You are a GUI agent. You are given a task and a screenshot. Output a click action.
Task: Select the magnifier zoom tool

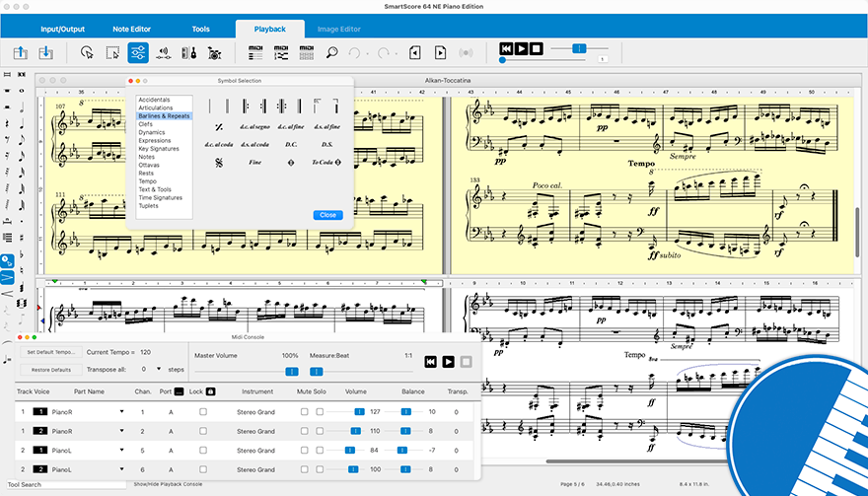(331, 52)
